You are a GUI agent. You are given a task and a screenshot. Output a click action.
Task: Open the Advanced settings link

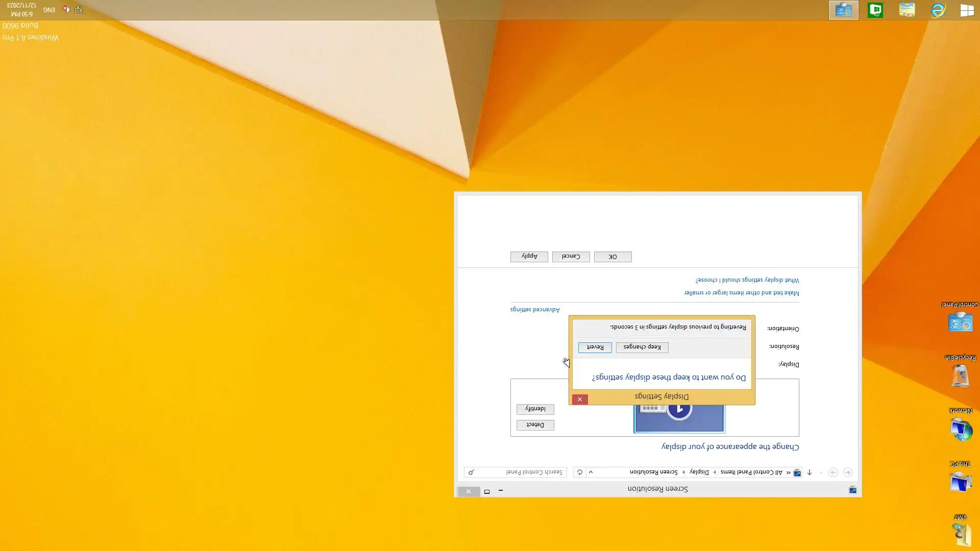tap(535, 309)
